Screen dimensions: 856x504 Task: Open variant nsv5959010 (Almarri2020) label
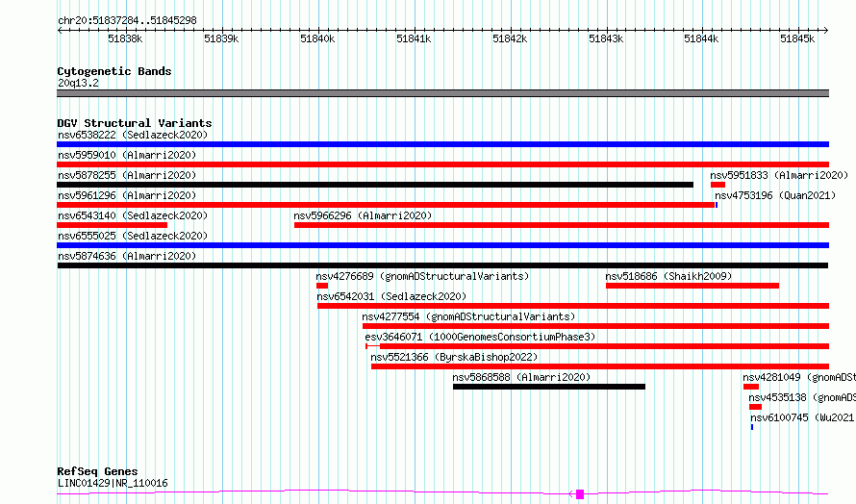pyautogui.click(x=127, y=155)
